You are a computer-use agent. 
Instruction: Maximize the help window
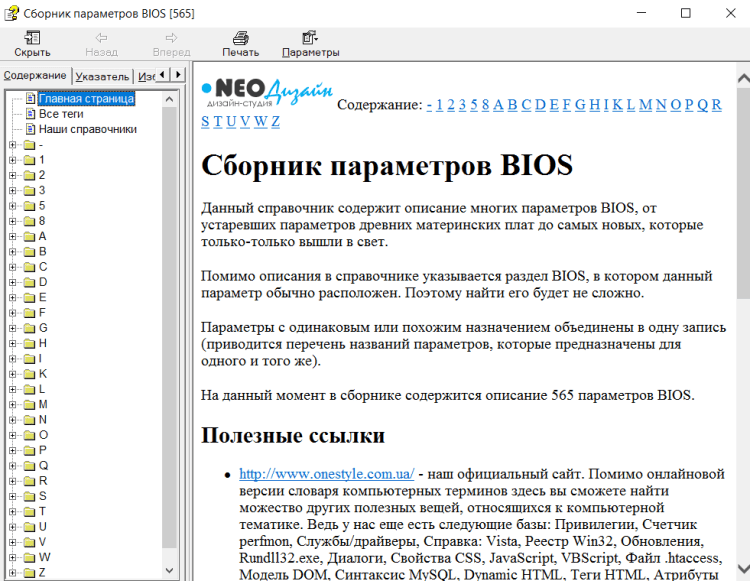[686, 13]
